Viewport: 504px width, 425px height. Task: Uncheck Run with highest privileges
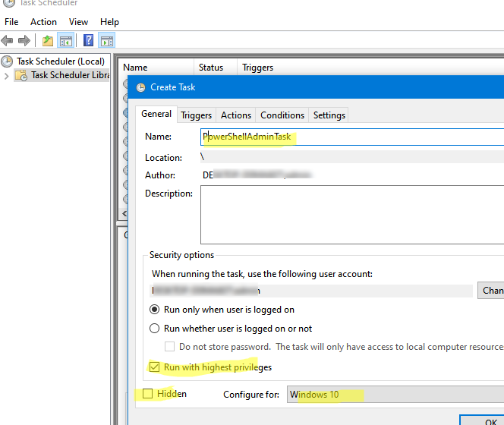(156, 367)
